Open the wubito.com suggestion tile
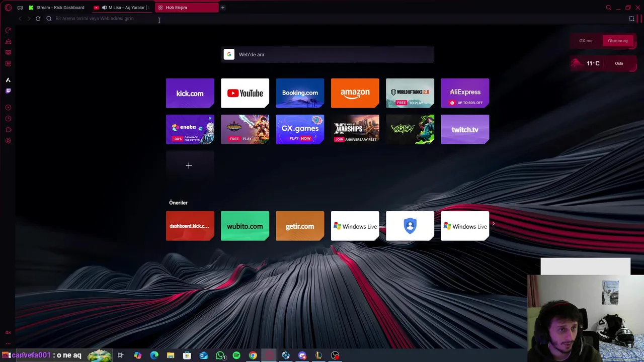The image size is (644, 362). click(245, 226)
